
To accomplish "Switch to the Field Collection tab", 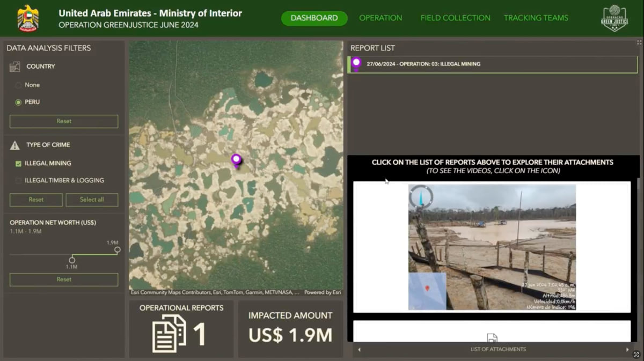I will [x=455, y=18].
